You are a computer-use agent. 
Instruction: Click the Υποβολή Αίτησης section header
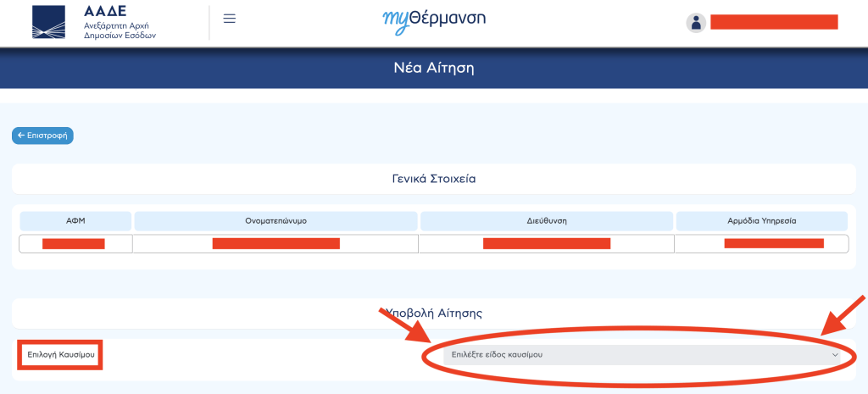(433, 313)
